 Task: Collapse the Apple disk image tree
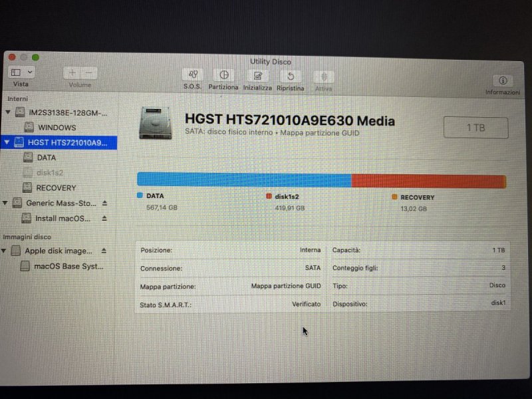(4, 251)
